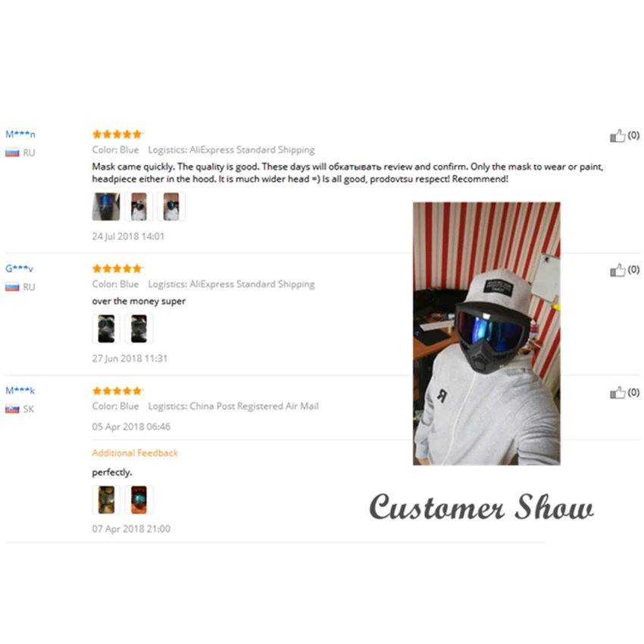Open first thumbnail under 'perfectly.' feedback

(x=106, y=500)
